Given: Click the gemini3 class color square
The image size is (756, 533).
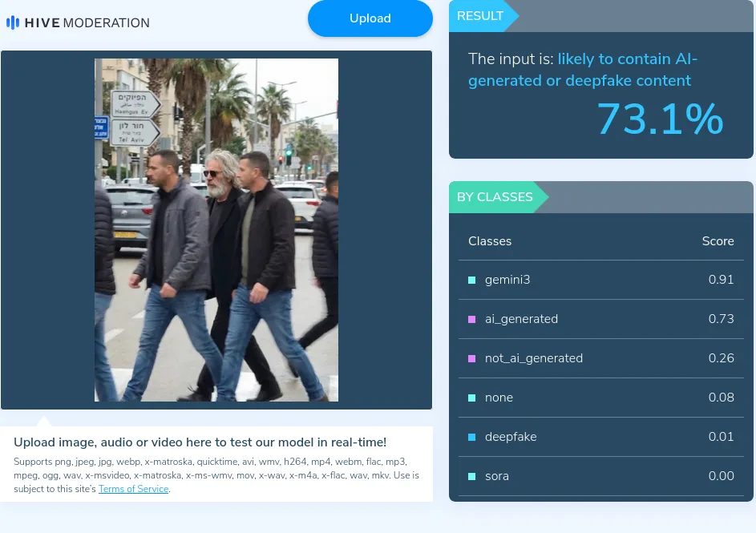Looking at the screenshot, I should pos(472,280).
